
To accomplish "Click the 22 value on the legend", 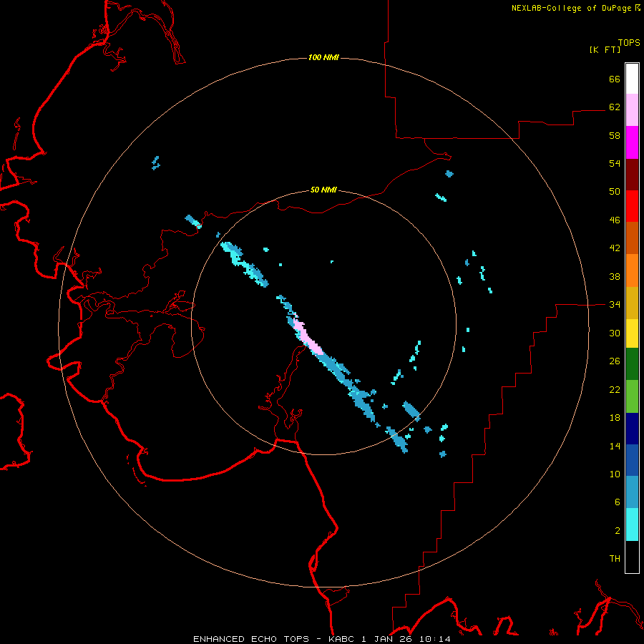I will click(x=615, y=390).
